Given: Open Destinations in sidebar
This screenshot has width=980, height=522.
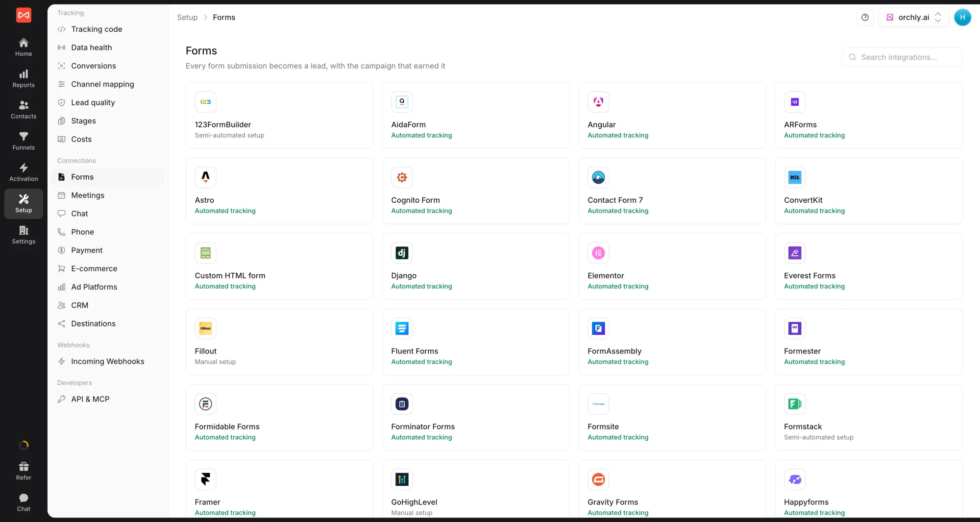Looking at the screenshot, I should [x=108, y=324].
